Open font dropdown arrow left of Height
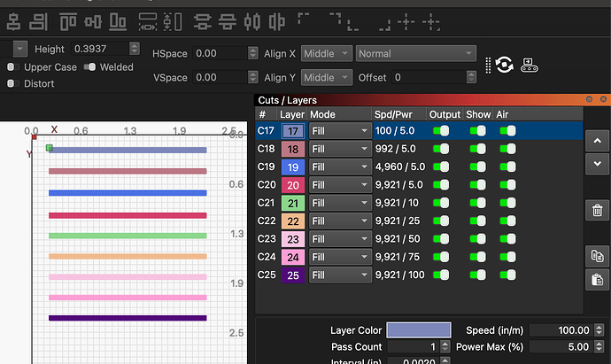 coord(19,49)
